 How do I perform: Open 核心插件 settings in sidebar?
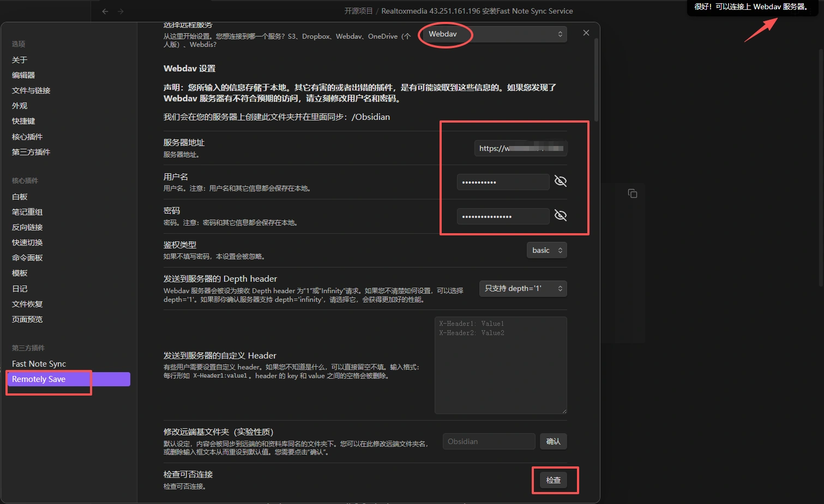(x=27, y=137)
